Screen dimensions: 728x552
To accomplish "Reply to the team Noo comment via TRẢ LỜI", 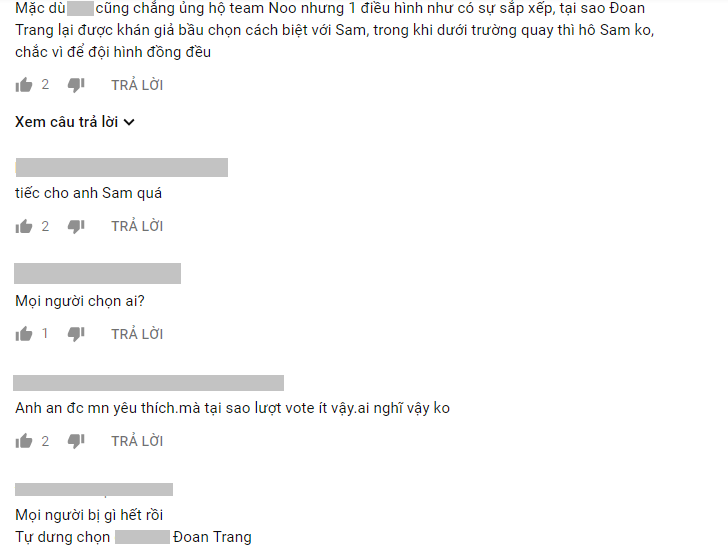I will (x=137, y=85).
